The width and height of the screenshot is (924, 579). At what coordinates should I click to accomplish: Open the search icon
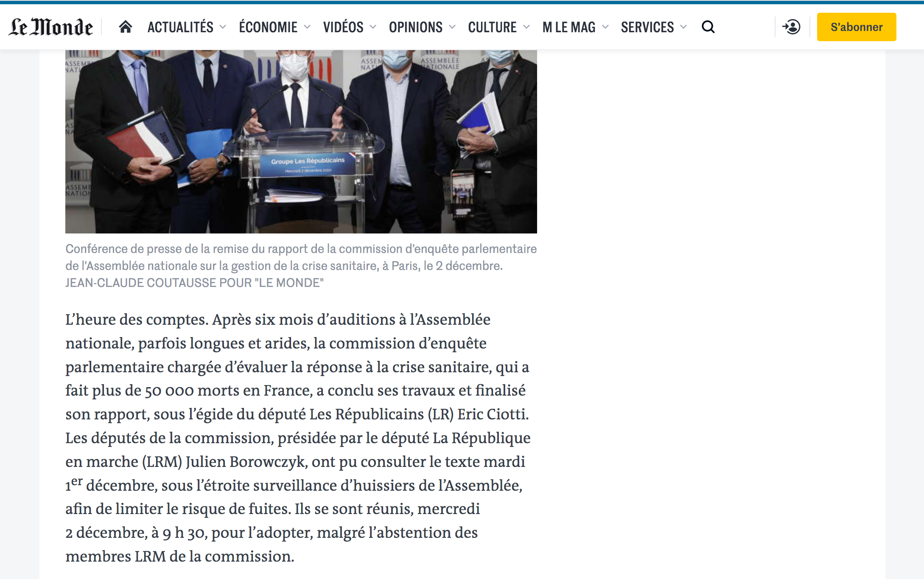pos(708,27)
